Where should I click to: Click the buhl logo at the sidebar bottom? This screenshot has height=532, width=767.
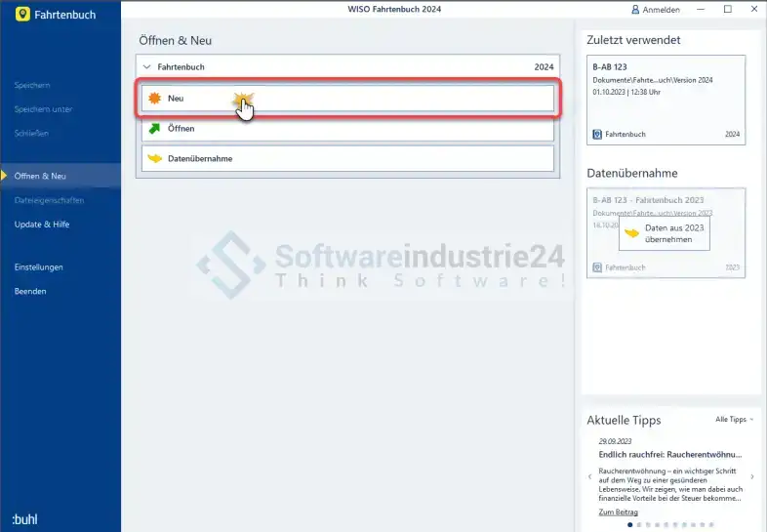point(25,518)
